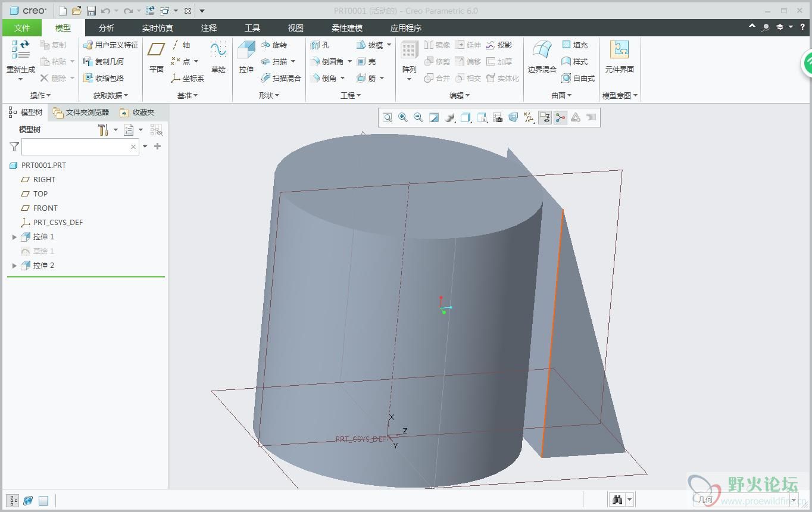The image size is (812, 512).
Task: Toggle model tree icon in status bar
Action: point(13,501)
